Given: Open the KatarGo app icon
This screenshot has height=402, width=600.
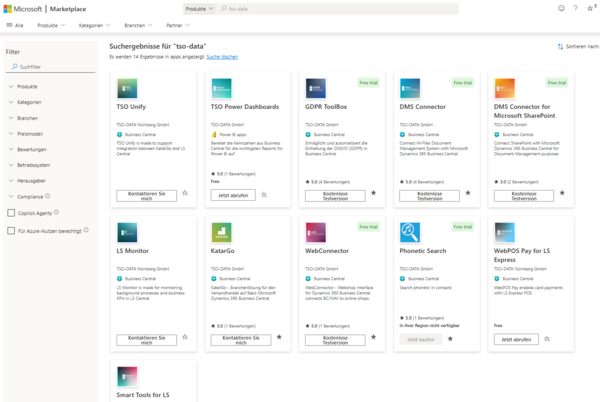Looking at the screenshot, I should pyautogui.click(x=222, y=233).
